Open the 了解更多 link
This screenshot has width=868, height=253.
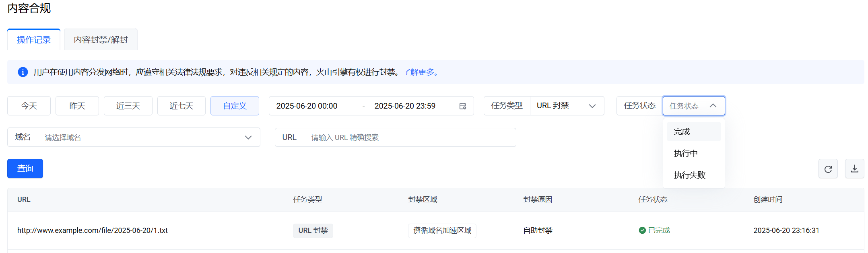tap(420, 72)
